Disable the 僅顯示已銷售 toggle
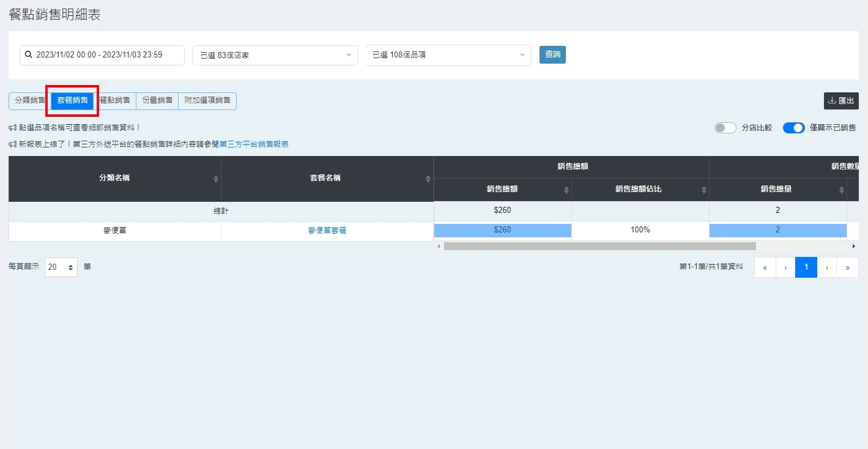 tap(793, 128)
